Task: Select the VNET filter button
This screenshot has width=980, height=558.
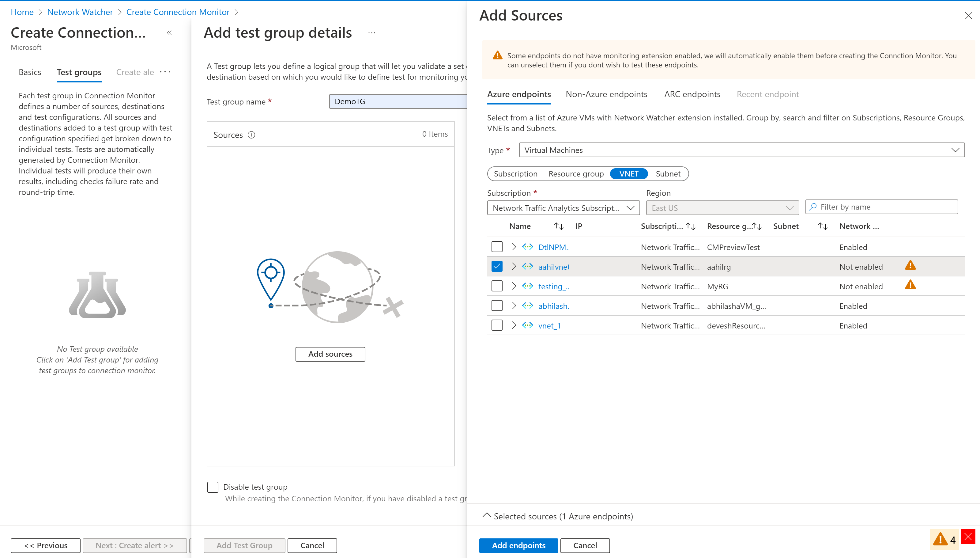Action: tap(629, 174)
